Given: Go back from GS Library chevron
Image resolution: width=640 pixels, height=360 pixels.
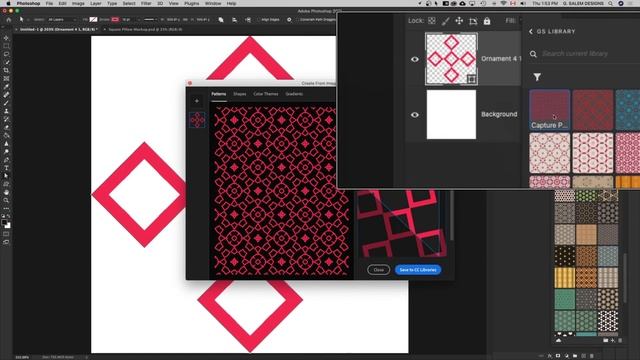Looking at the screenshot, I should tap(531, 31).
